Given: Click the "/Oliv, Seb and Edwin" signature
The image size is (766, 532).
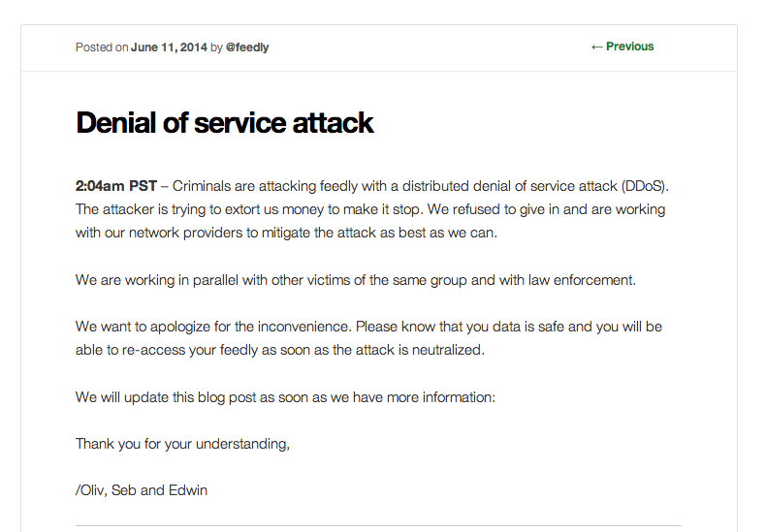Looking at the screenshot, I should [142, 490].
